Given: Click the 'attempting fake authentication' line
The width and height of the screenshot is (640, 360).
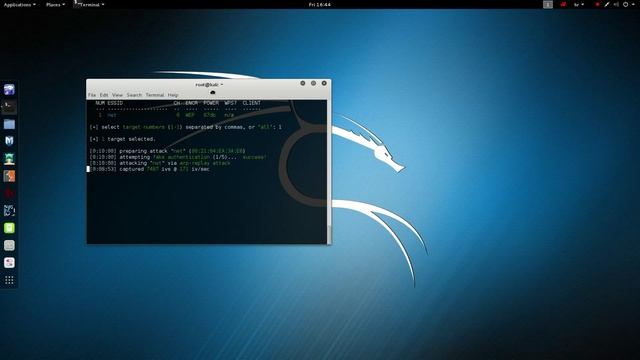Looking at the screenshot, I should pyautogui.click(x=178, y=157).
